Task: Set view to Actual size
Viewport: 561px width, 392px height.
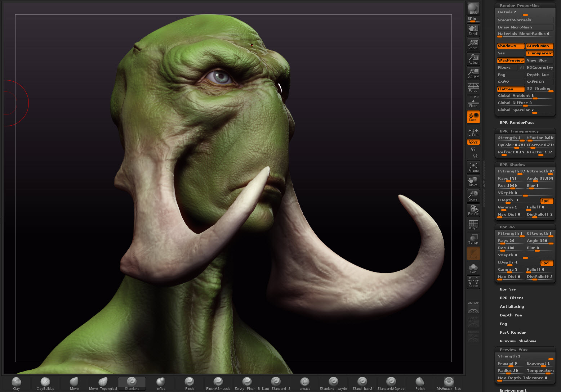Action: click(x=473, y=59)
